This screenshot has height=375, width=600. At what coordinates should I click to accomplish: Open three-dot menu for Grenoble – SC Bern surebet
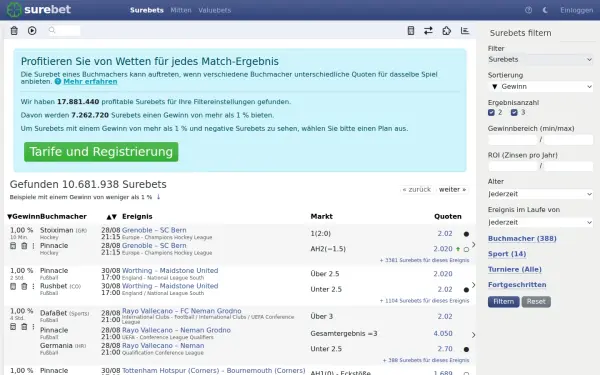[33, 246]
